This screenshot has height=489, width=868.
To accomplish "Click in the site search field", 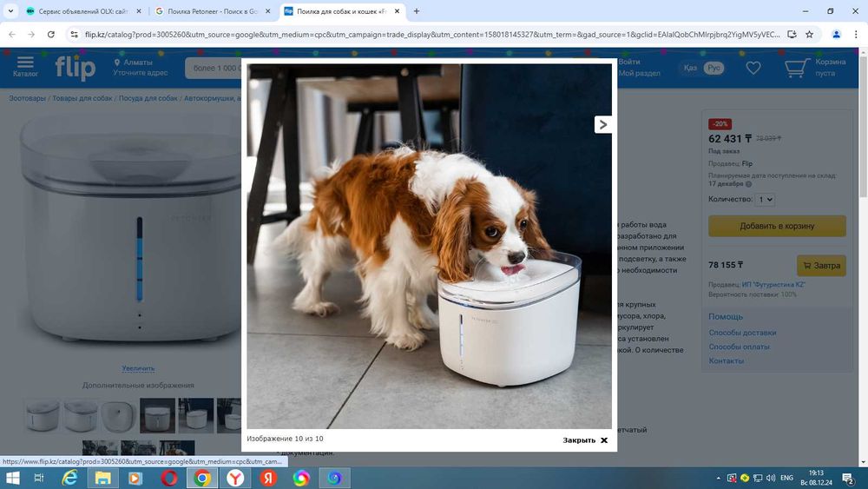I will [214, 68].
